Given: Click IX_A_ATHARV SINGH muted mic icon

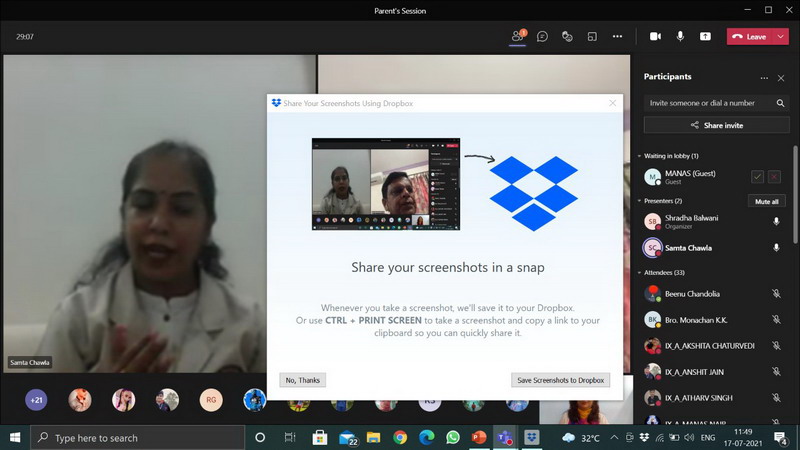Looking at the screenshot, I should pos(776,397).
